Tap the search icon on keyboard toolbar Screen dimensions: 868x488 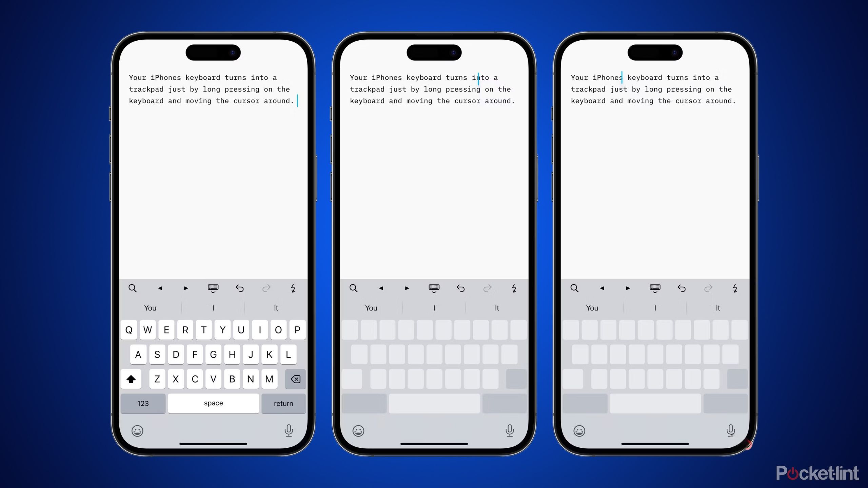coord(132,288)
